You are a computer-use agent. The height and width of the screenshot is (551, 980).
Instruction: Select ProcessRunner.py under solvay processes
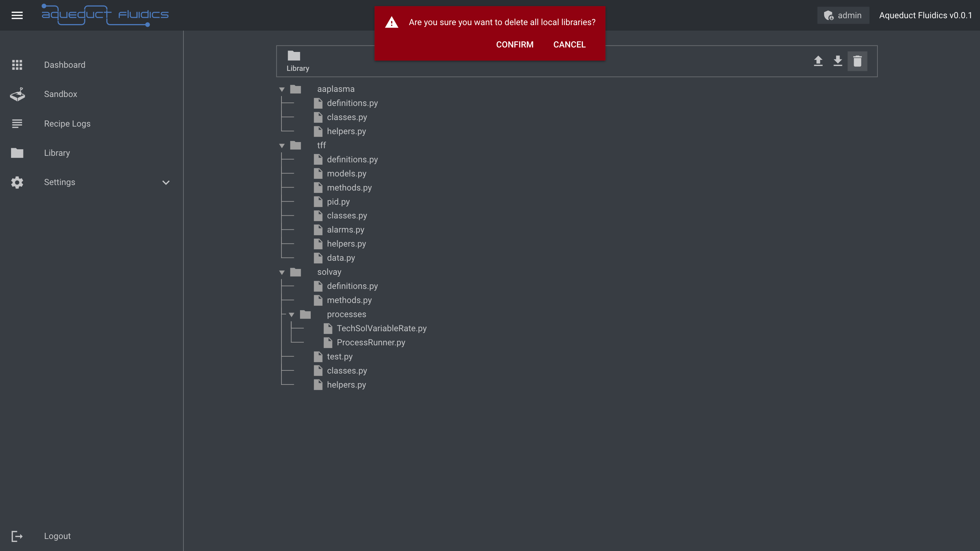(x=371, y=343)
